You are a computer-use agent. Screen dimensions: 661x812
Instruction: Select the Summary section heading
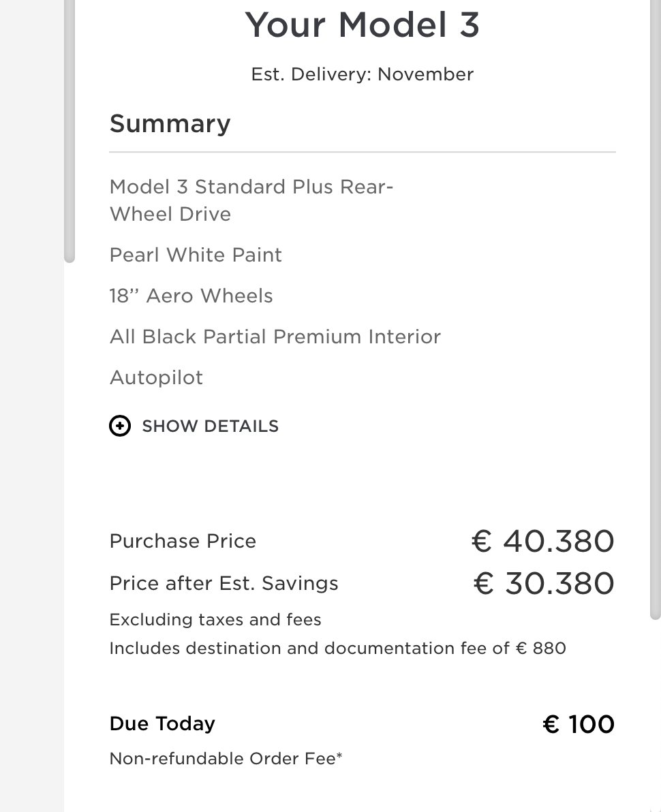coord(170,123)
